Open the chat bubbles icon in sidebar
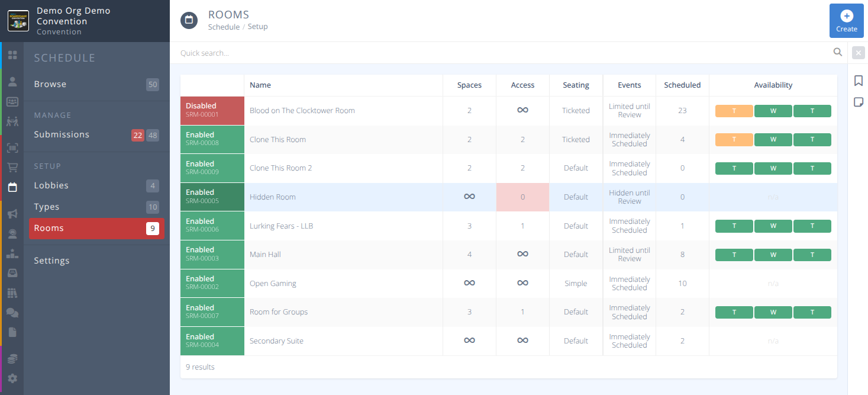This screenshot has height=395, width=868. point(12,312)
